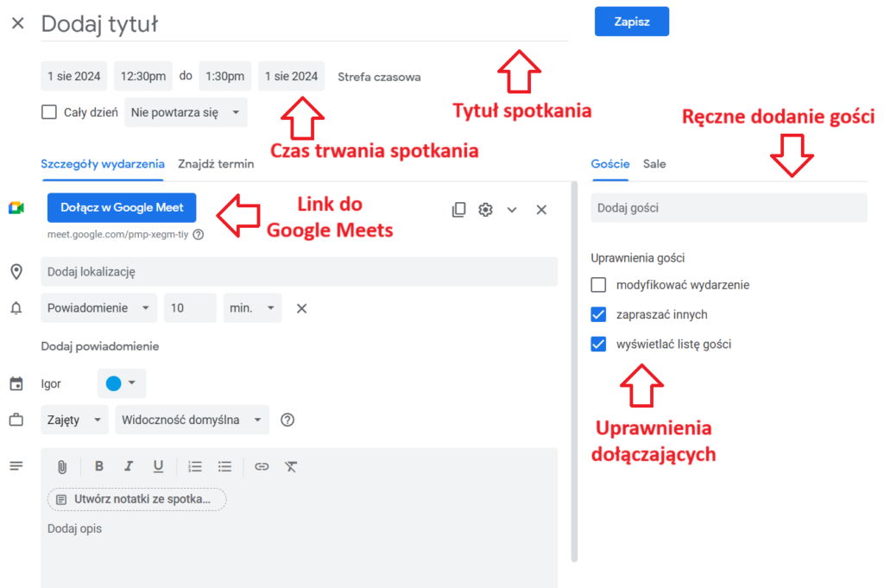Screen dimensions: 884x588
Task: Open the Nie powtarza się dropdown
Action: [186, 112]
